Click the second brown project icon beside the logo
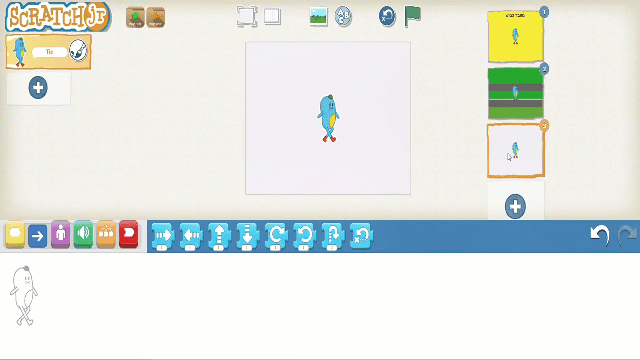The height and width of the screenshot is (360, 640). pyautogui.click(x=156, y=18)
